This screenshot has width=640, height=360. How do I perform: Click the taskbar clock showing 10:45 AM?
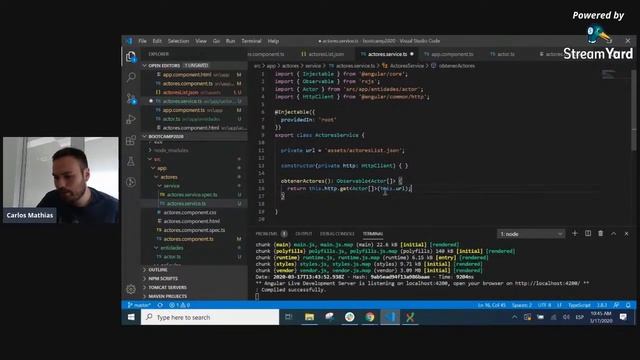[601, 317]
